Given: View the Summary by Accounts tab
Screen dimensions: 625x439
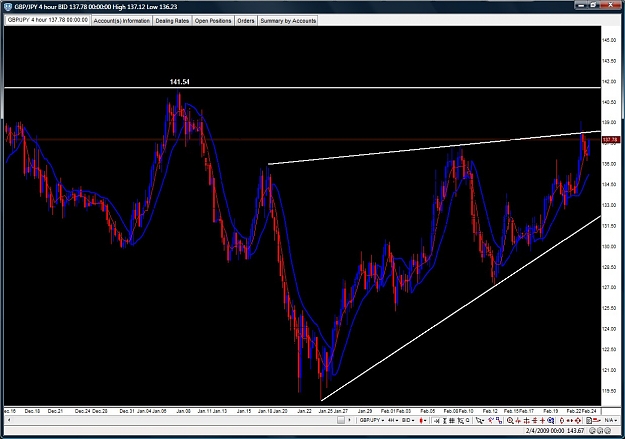Looking at the screenshot, I should (288, 21).
